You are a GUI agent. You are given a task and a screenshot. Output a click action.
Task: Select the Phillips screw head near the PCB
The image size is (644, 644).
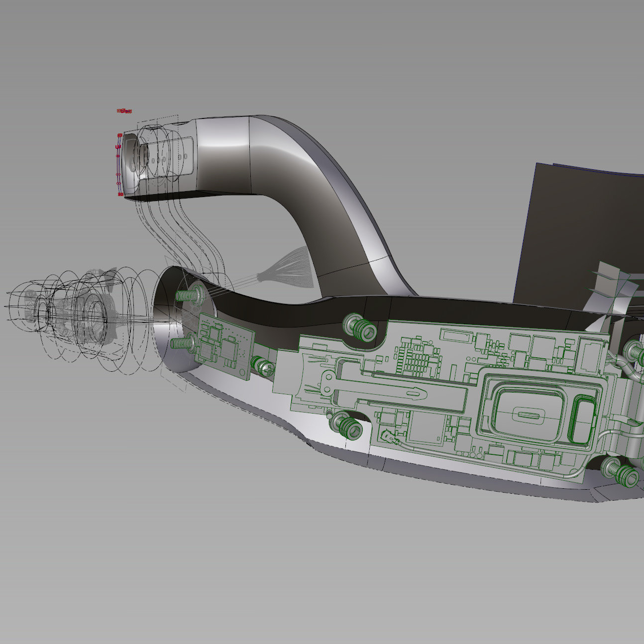pos(265,369)
